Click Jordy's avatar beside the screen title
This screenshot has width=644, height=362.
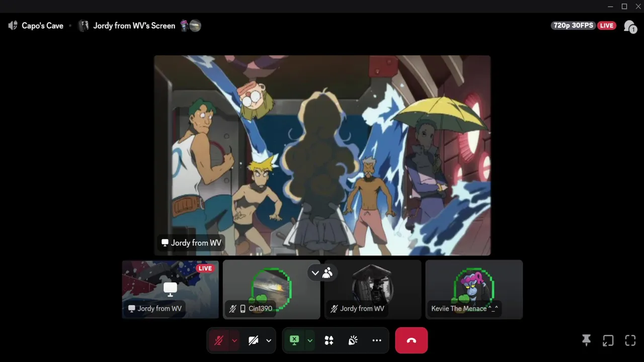[84, 26]
